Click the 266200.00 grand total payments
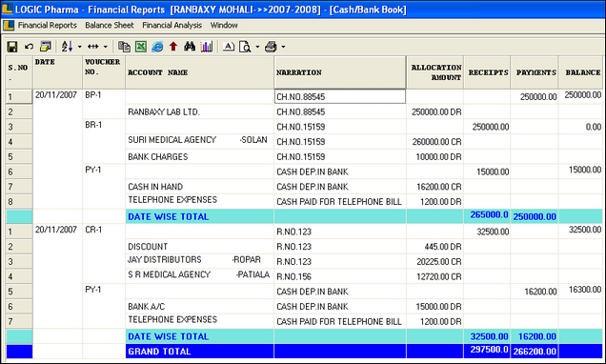This screenshot has width=606, height=364. (x=535, y=352)
